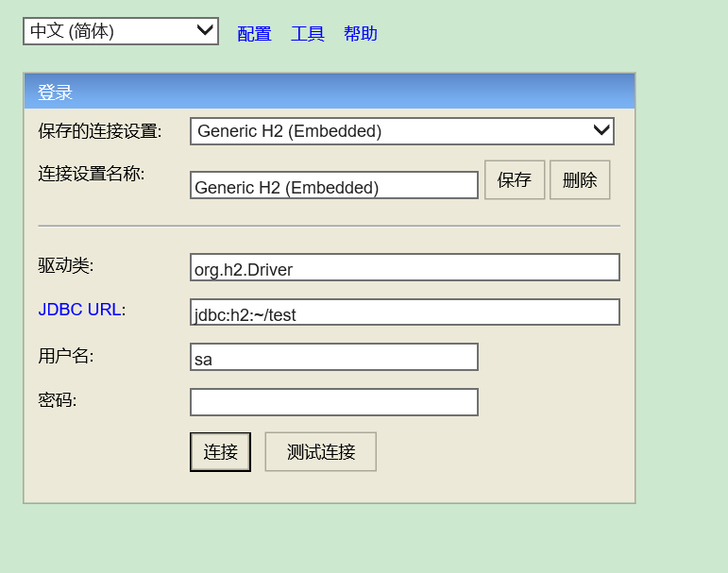Expand the 保存的连接设置 saved settings dropdown
The height and width of the screenshot is (573, 728).
402,131
